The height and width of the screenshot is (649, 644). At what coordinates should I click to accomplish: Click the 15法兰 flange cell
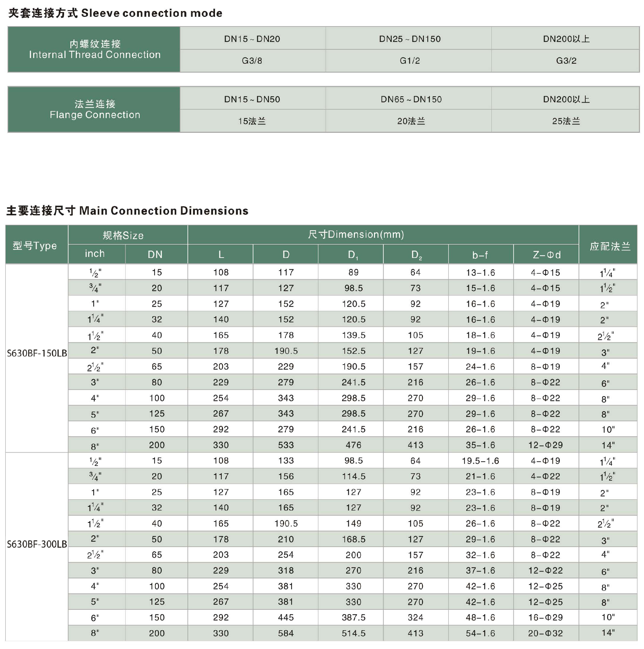click(252, 121)
